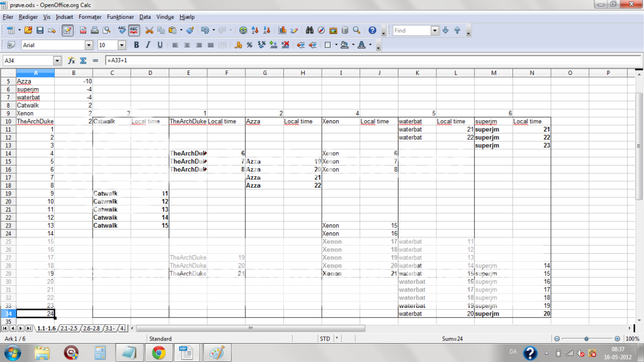This screenshot has height=362, width=644.
Task: Open Background Color dropdown arrow
Action: (353, 45)
